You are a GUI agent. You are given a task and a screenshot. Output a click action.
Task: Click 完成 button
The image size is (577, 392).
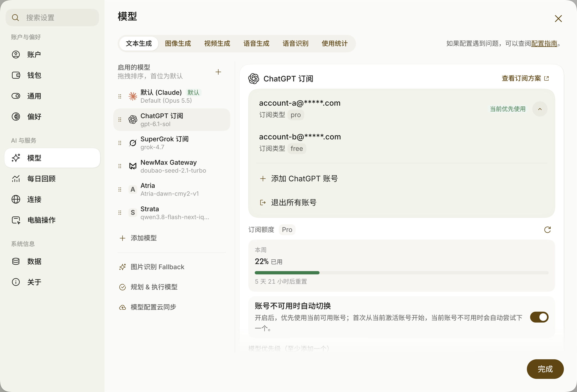pyautogui.click(x=545, y=369)
